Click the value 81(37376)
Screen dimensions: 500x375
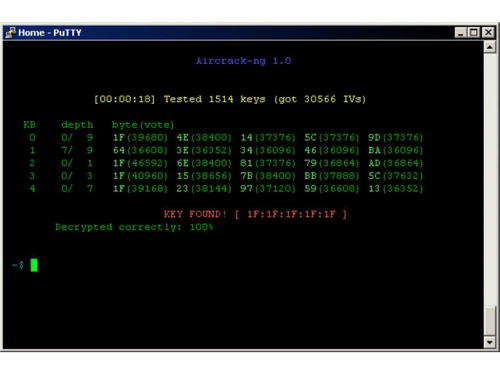click(268, 163)
